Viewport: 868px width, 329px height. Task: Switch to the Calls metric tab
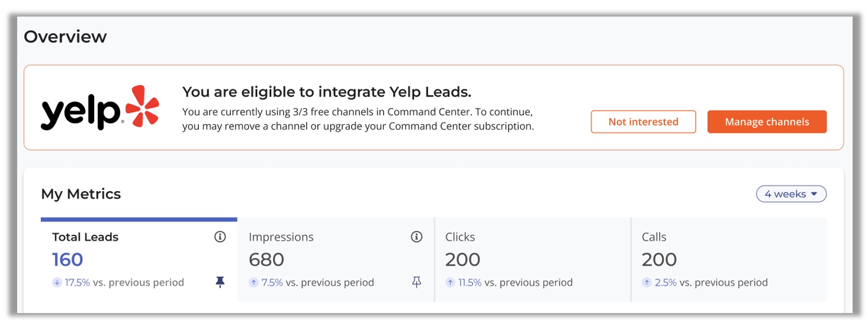[x=729, y=260]
